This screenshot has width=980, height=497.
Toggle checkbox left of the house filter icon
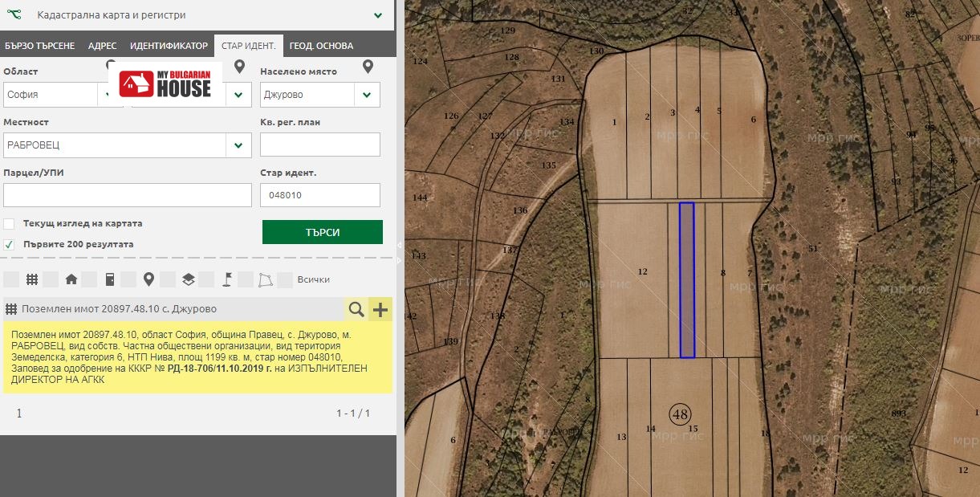pos(51,279)
